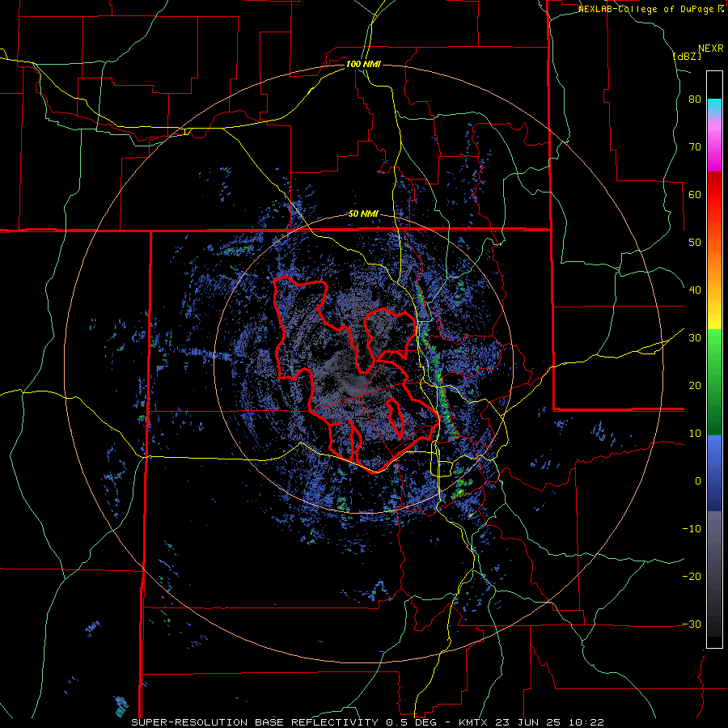The width and height of the screenshot is (728, 728).
Task: Click the KMTX station identifier
Action: point(474,722)
